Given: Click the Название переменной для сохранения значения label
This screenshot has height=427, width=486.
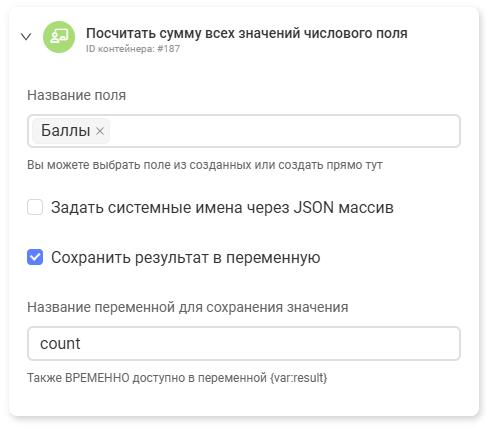Looking at the screenshot, I should [188, 307].
